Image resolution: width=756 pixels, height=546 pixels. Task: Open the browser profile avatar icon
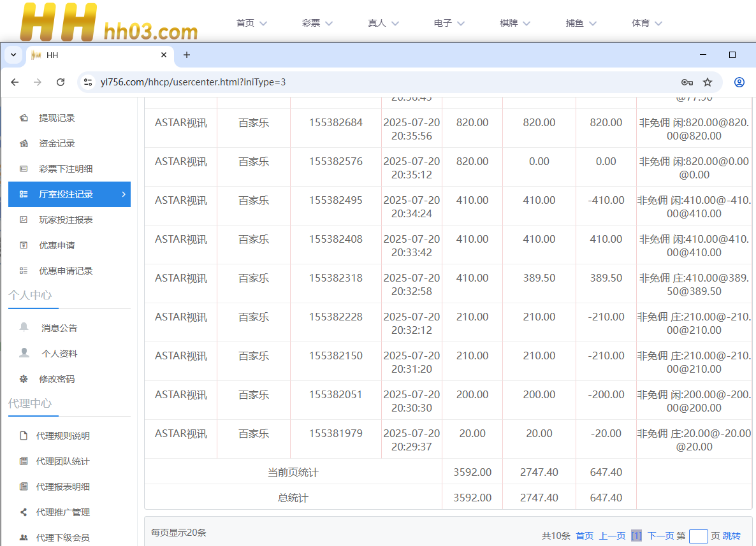pyautogui.click(x=739, y=82)
